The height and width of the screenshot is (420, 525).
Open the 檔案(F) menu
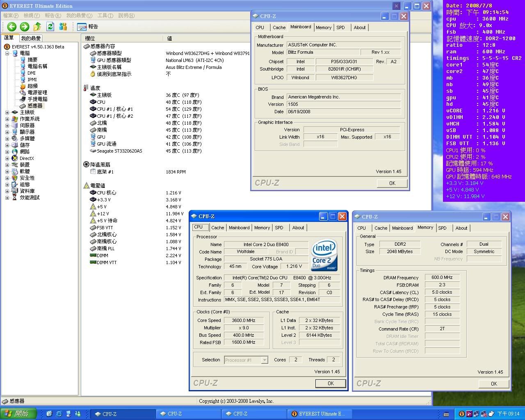(11, 16)
